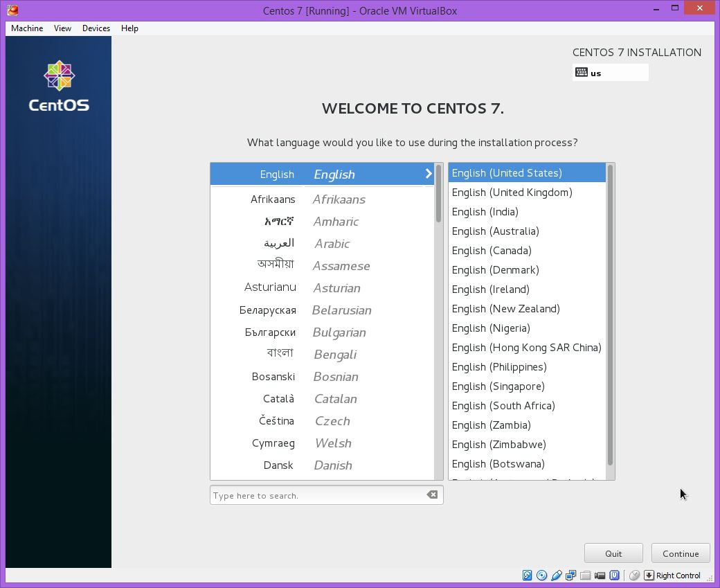The image size is (720, 588).
Task: Click the language list scrollbar
Action: (x=438, y=193)
